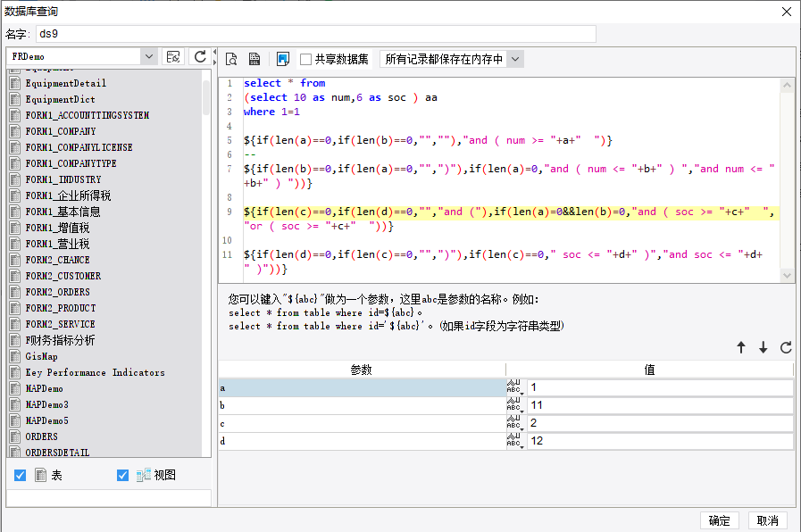Move parameter up with the up arrow
The image size is (801, 532).
click(x=740, y=348)
